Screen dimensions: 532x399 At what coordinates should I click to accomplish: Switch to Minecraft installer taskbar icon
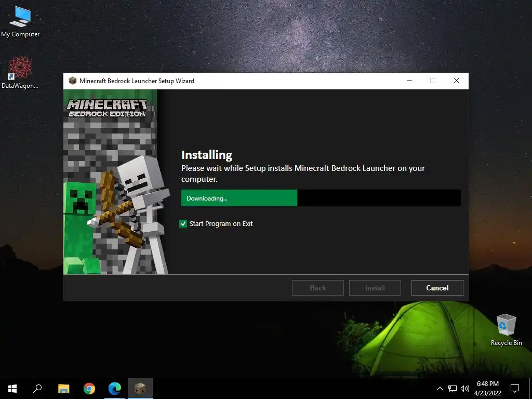[x=140, y=389]
